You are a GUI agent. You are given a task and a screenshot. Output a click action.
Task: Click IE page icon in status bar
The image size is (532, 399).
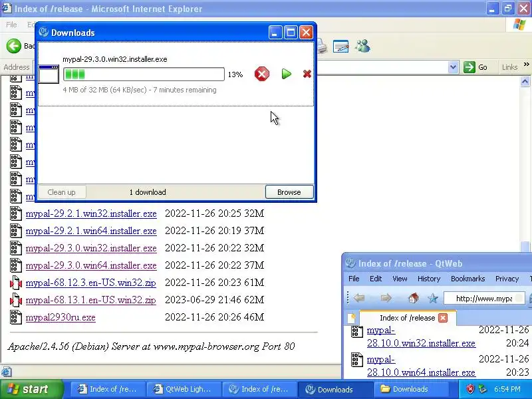tap(7, 372)
